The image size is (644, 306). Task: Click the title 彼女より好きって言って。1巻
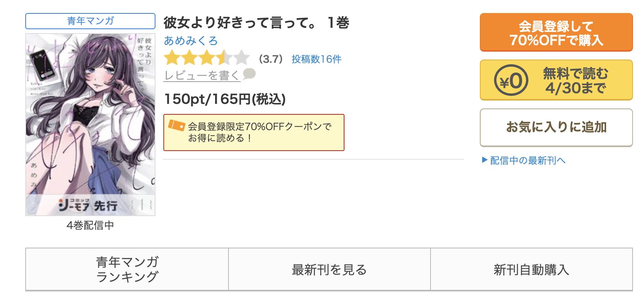tap(256, 22)
